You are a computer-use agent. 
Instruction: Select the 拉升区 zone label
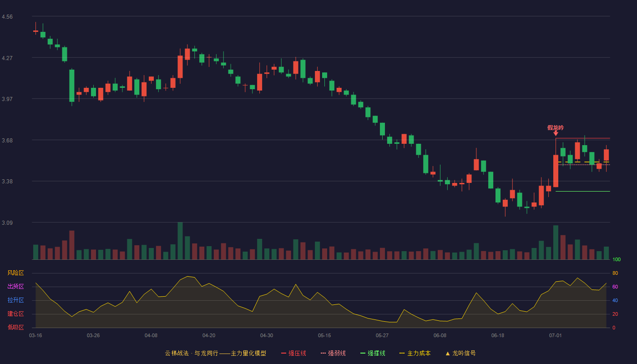15,300
